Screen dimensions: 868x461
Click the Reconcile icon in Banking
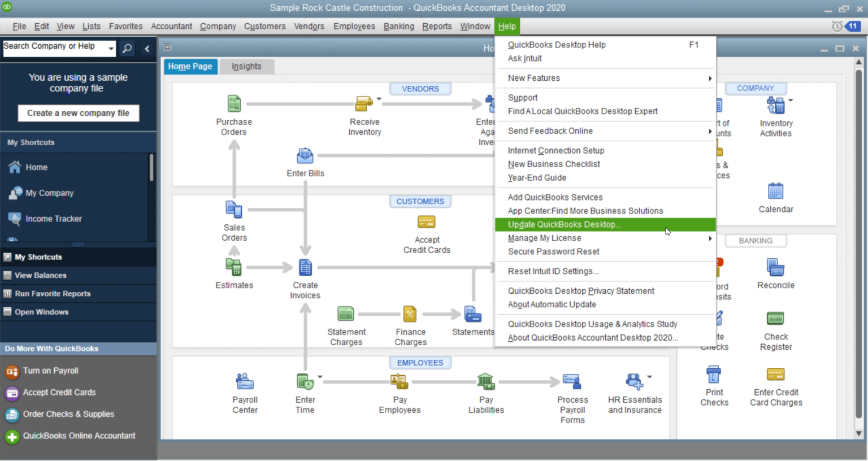click(x=775, y=267)
